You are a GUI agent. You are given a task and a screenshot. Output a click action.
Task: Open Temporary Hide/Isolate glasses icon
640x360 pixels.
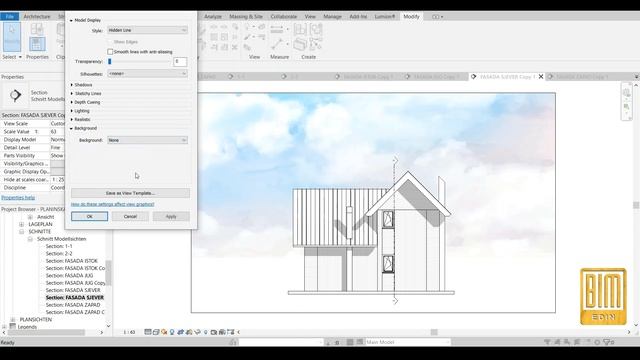pyautogui.click(x=198, y=332)
